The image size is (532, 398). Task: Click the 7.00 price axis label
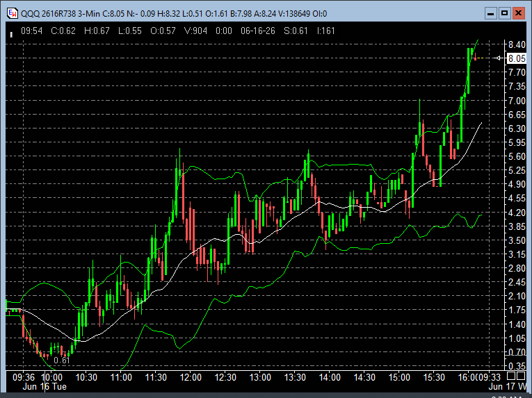point(517,100)
